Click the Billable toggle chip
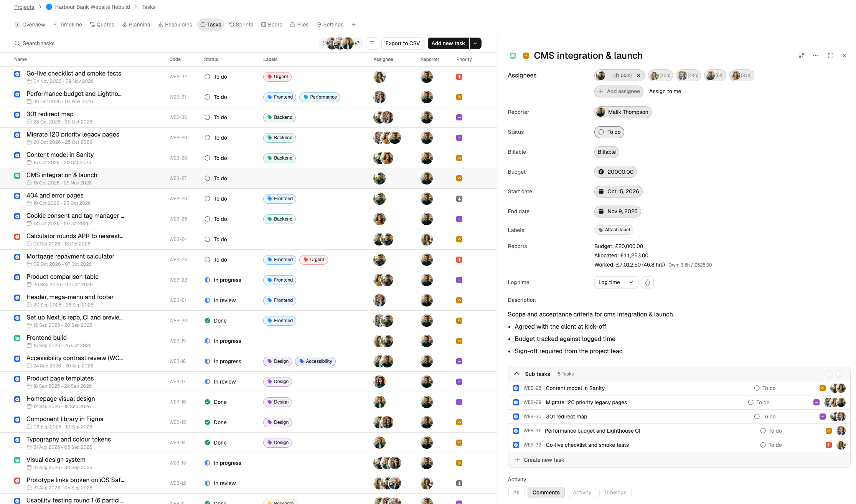Screen dimensions: 856x504 607,152
